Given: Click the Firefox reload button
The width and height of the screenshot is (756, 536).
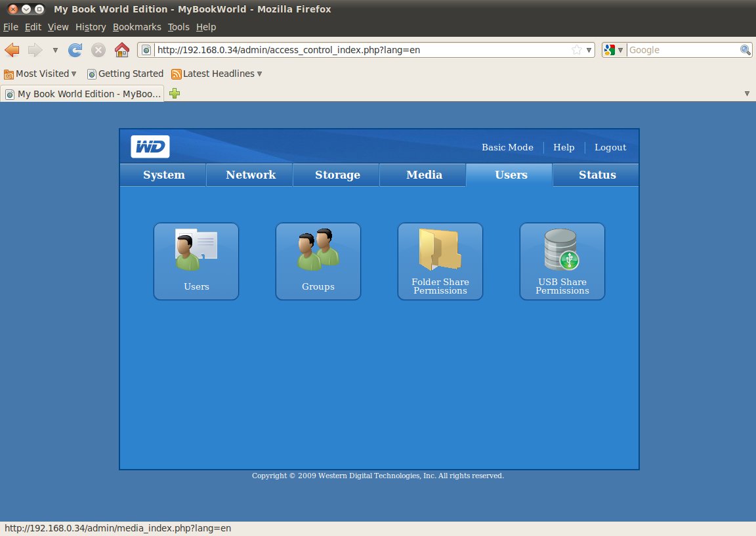Looking at the screenshot, I should click(x=75, y=50).
